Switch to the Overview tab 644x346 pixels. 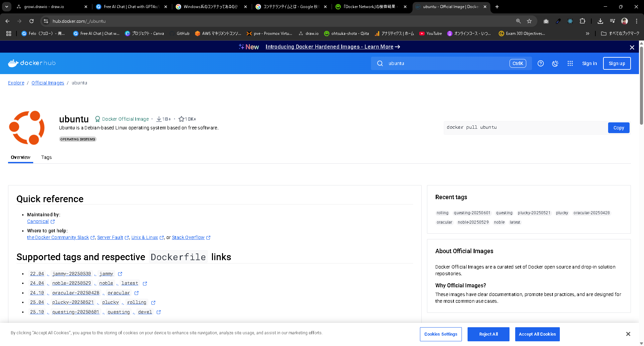[20, 157]
